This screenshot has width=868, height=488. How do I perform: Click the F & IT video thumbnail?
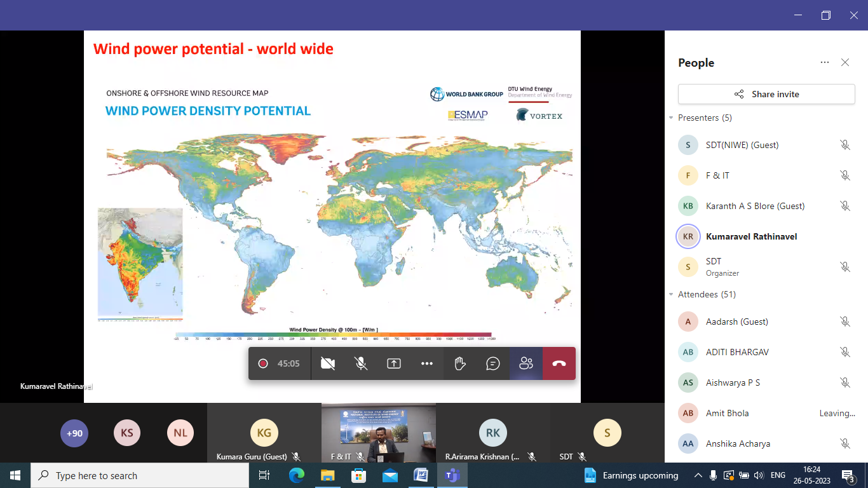point(379,432)
